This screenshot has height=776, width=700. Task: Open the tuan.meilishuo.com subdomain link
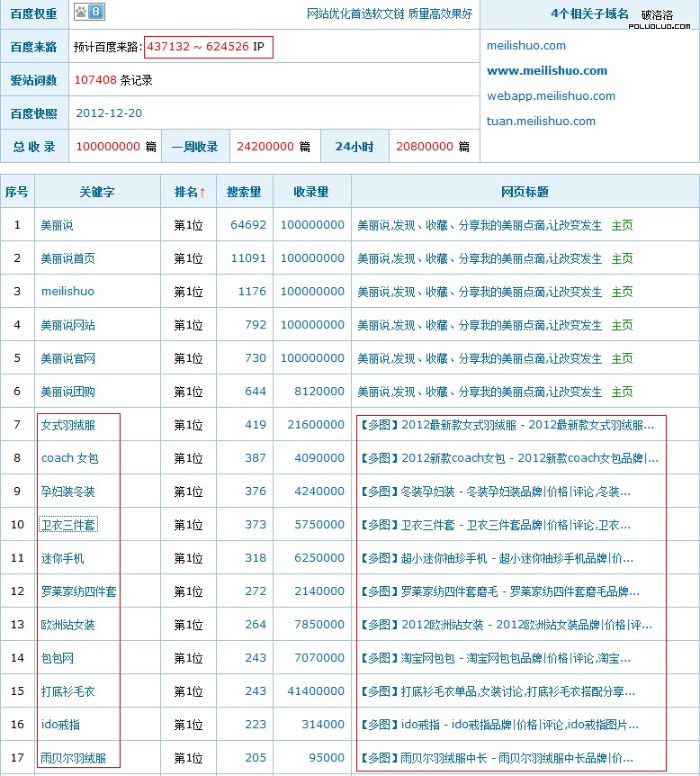[x=541, y=121]
